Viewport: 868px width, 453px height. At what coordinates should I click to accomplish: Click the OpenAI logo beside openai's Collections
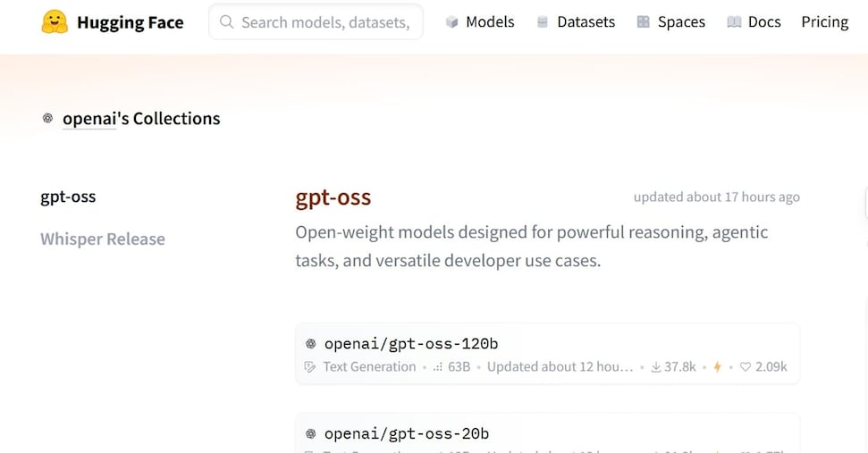tap(47, 118)
